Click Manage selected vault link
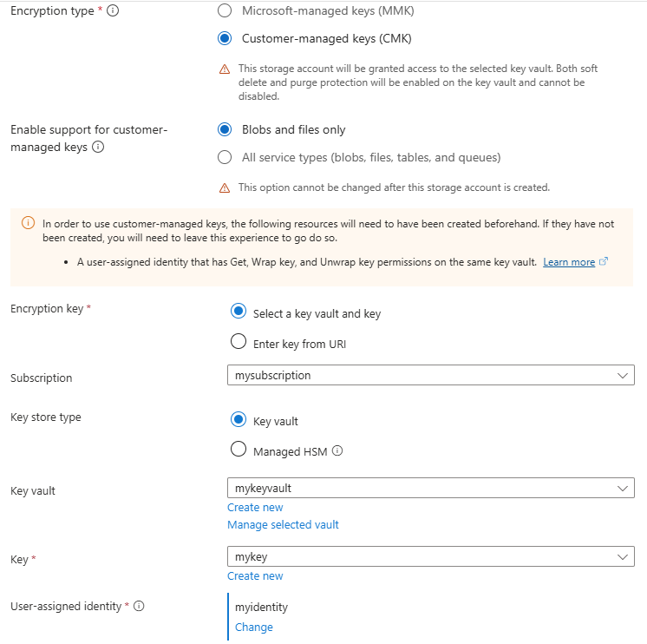647x644 pixels. [283, 525]
